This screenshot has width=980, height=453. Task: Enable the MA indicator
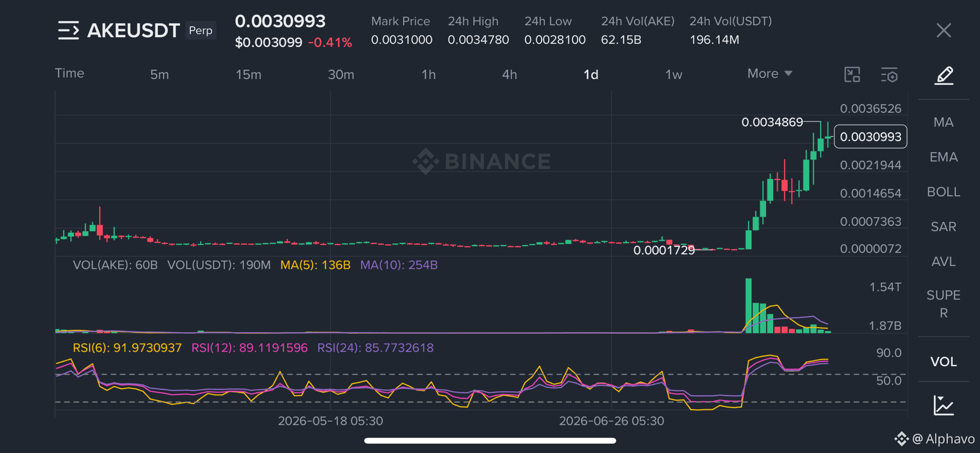943,122
